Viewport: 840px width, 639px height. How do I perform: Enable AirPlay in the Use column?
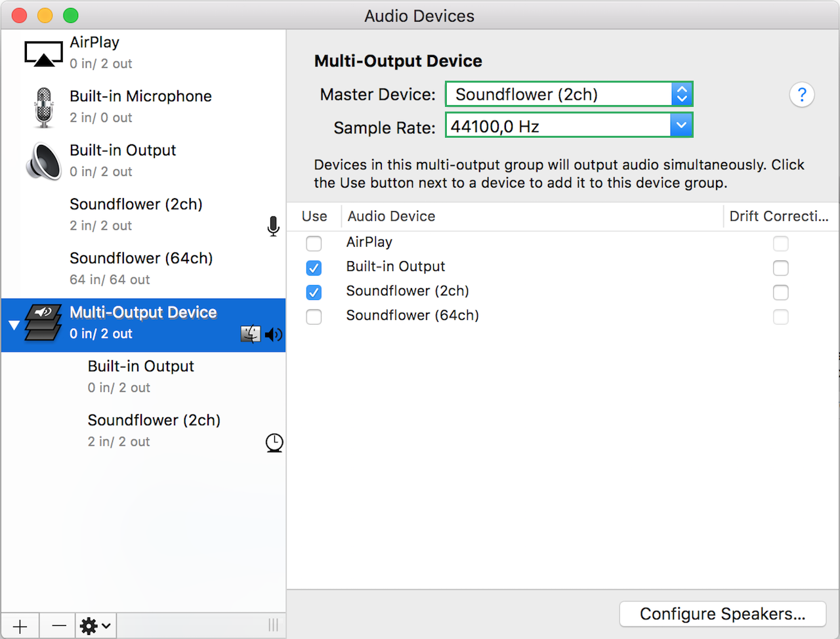point(314,243)
